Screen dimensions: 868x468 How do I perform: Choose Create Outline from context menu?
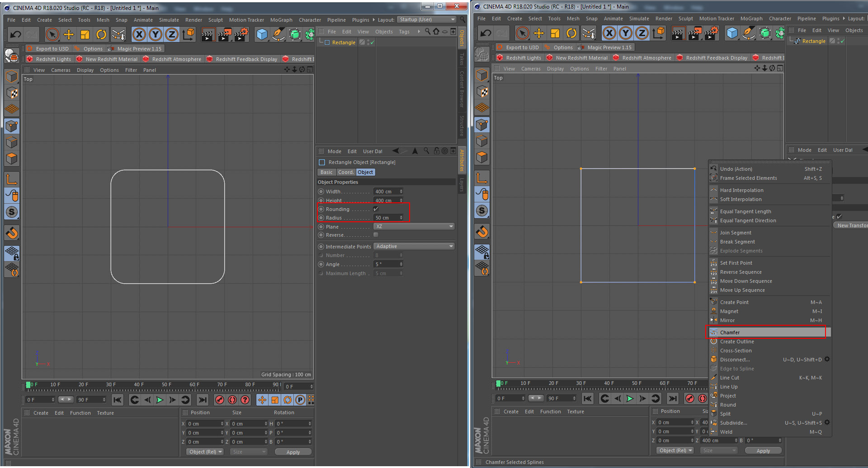769,342
